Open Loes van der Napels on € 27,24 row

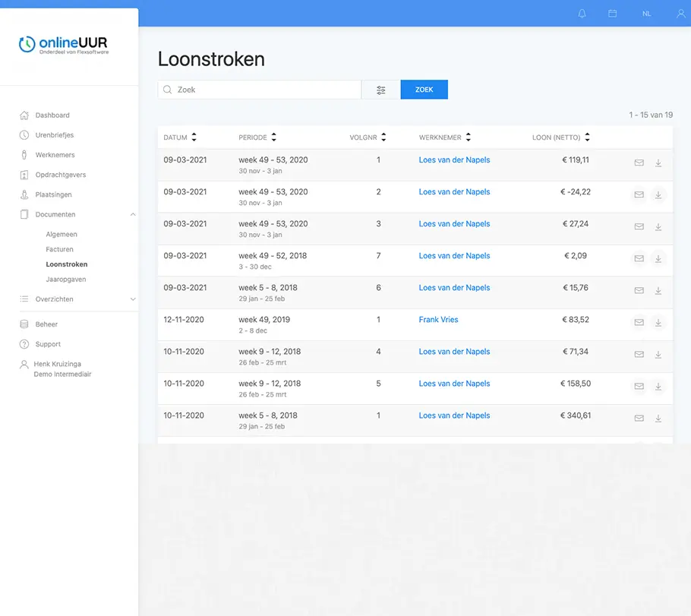tap(454, 224)
